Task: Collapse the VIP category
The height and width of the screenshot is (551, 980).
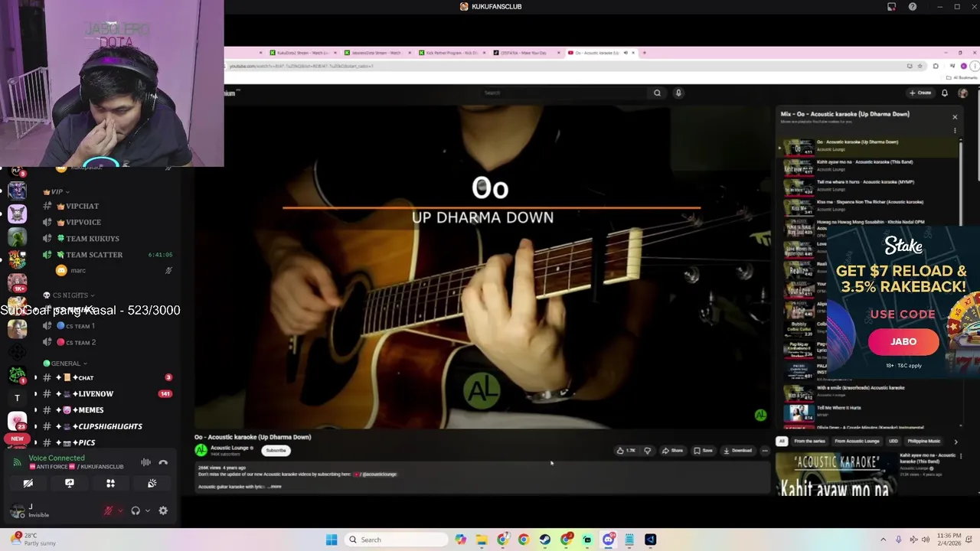Action: [57, 191]
